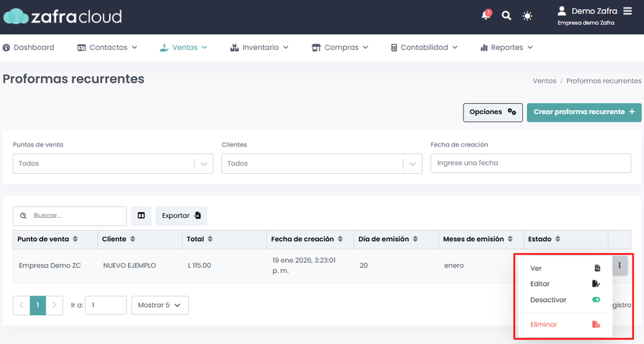Open the Puntos de venta dropdown

pyautogui.click(x=113, y=163)
